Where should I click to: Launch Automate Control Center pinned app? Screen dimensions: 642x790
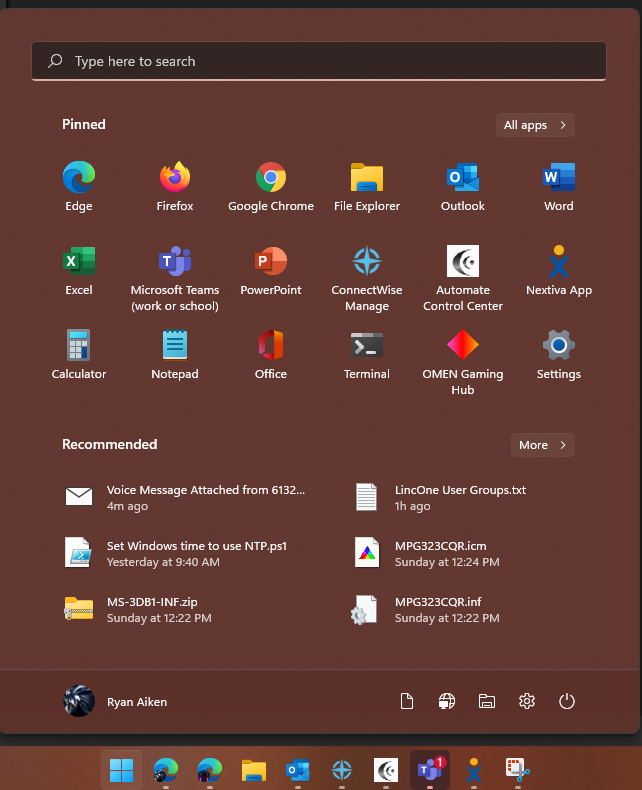coord(463,279)
